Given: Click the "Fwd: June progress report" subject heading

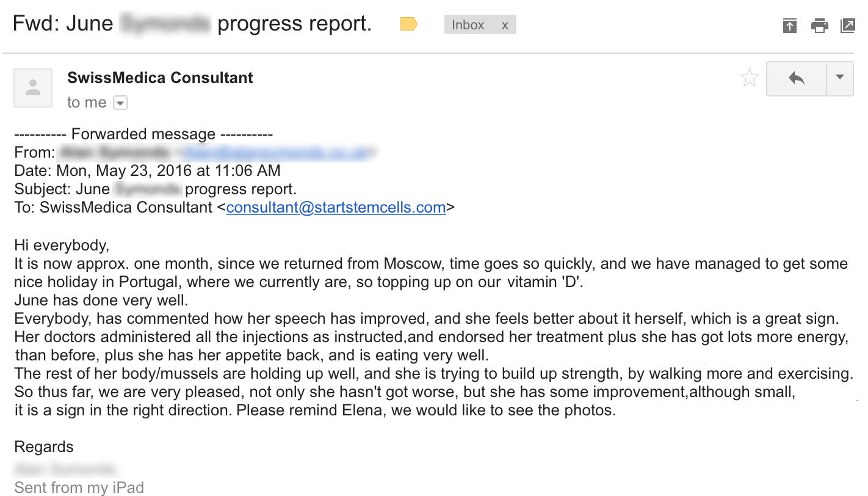Looking at the screenshot, I should pyautogui.click(x=192, y=24).
